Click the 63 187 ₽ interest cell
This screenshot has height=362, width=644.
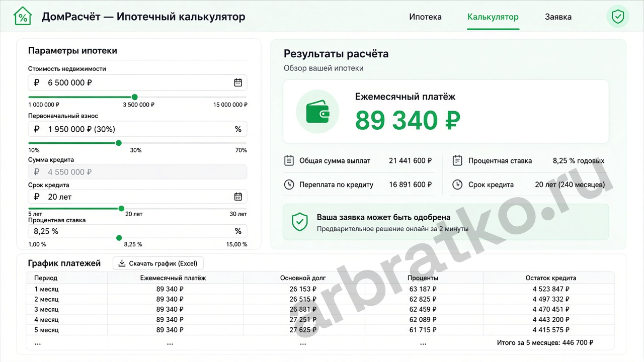click(423, 289)
